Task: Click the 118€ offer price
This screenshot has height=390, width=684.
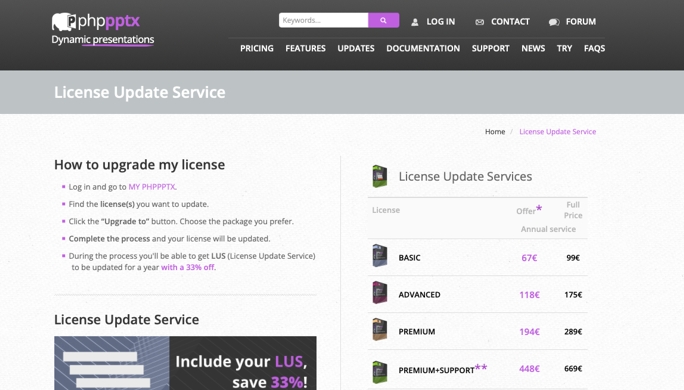Action: pos(529,295)
